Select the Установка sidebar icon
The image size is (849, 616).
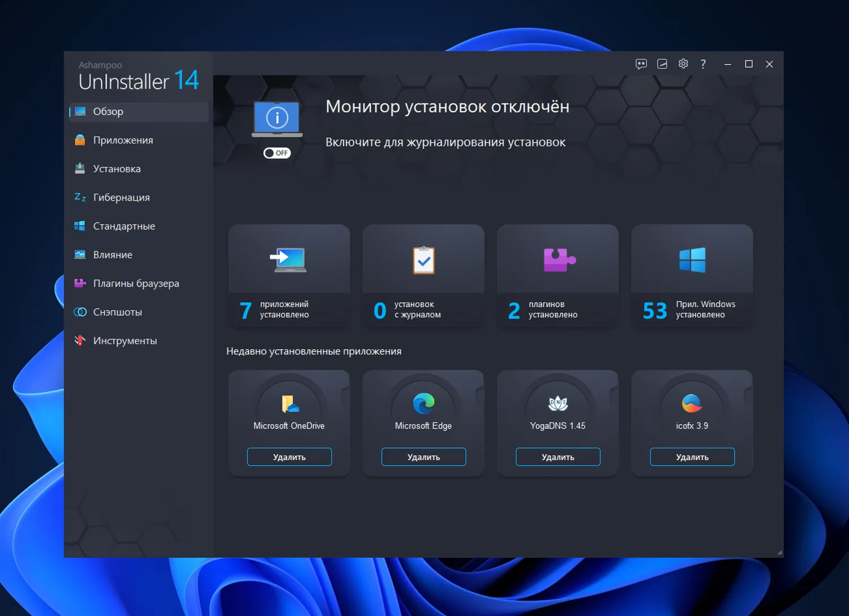(x=80, y=169)
